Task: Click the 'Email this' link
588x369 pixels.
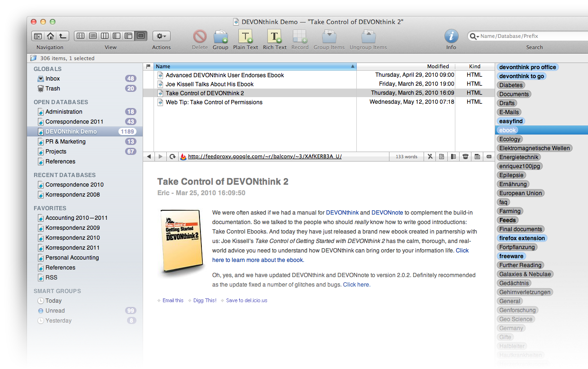Action: [173, 300]
